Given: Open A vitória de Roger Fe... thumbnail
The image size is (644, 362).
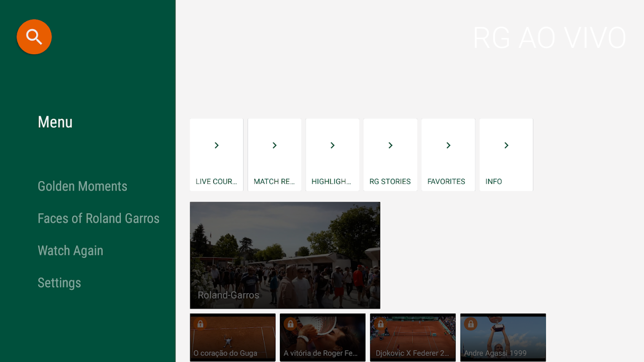Looking at the screenshot, I should tap(322, 337).
